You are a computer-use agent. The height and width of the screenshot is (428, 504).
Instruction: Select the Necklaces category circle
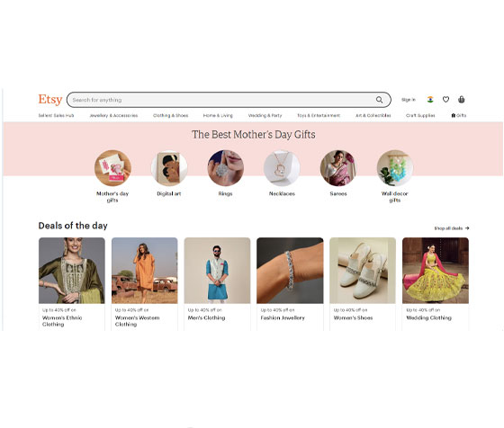[282, 168]
